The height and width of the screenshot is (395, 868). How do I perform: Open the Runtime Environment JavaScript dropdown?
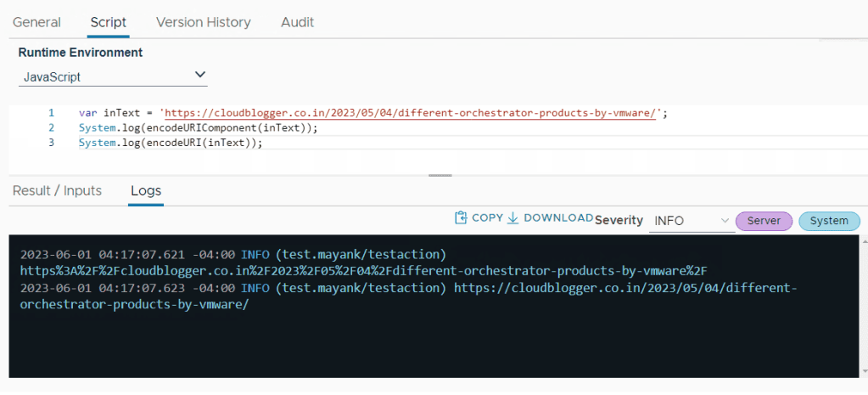[x=113, y=76]
